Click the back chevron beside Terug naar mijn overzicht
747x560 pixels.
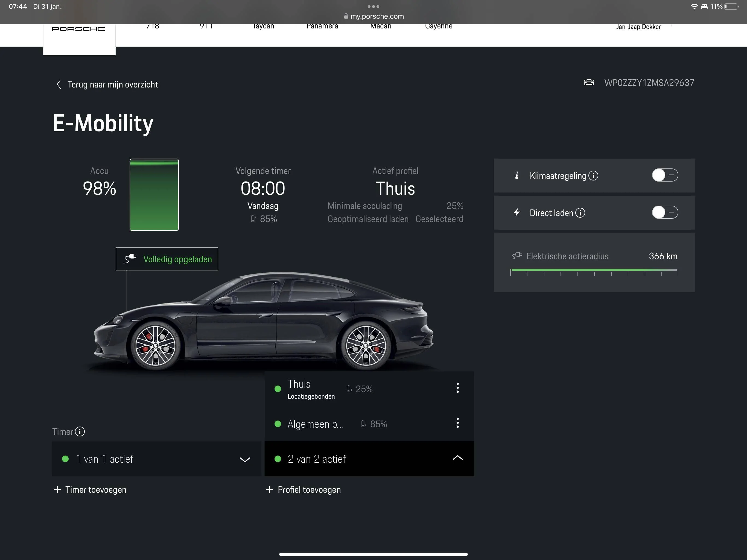(59, 84)
